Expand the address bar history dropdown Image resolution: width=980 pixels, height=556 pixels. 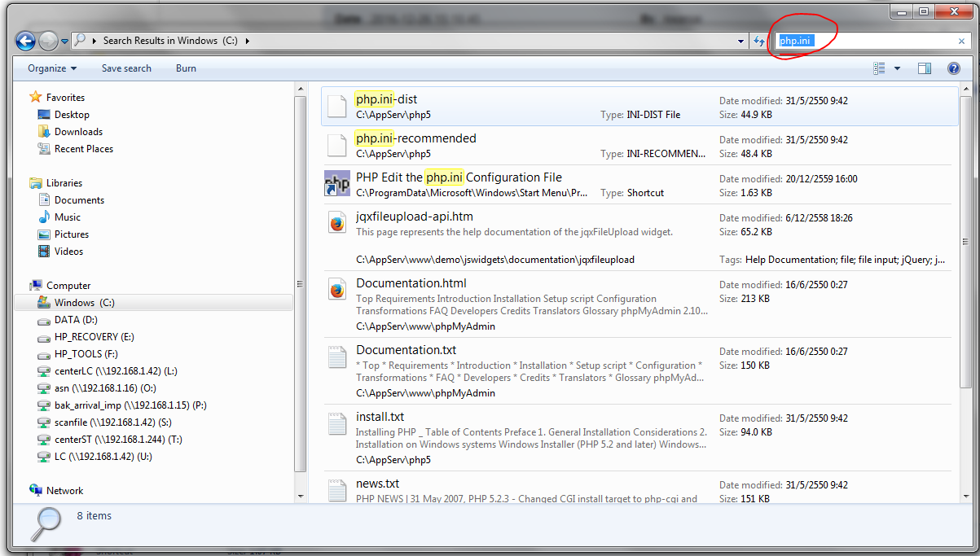click(740, 41)
